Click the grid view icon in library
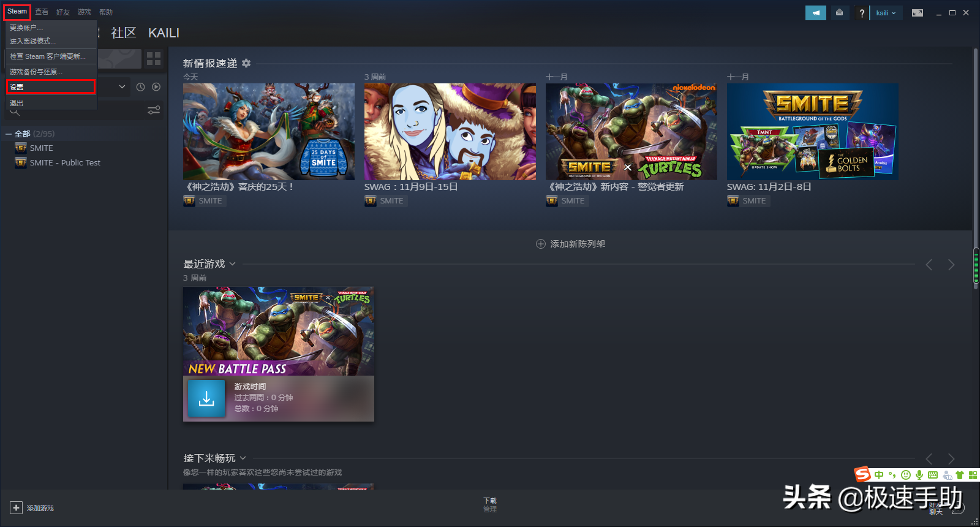The height and width of the screenshot is (527, 980). coord(154,59)
